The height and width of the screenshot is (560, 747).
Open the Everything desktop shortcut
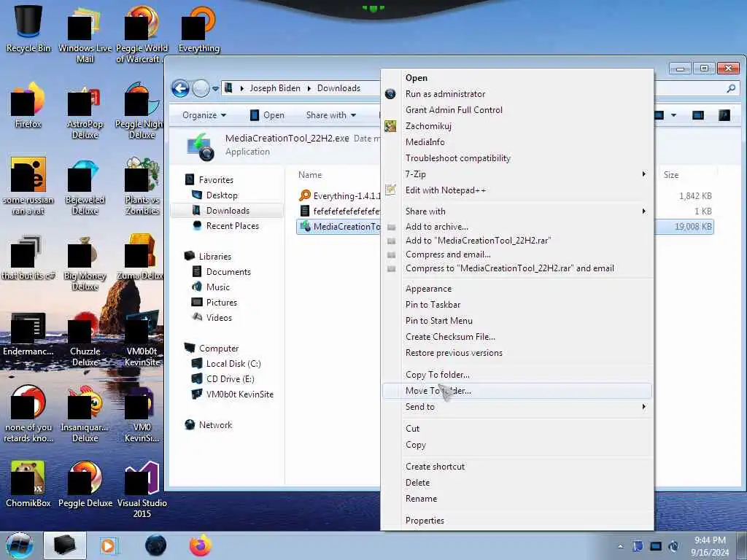pyautogui.click(x=198, y=28)
